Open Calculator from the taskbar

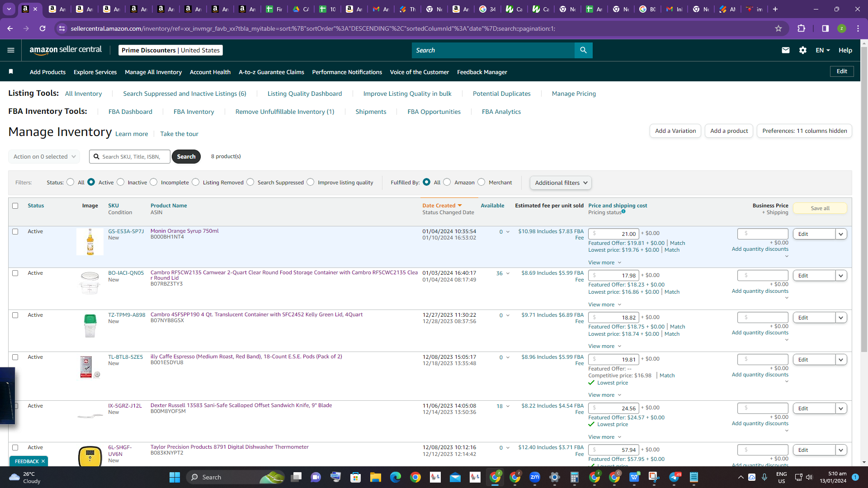click(x=575, y=477)
